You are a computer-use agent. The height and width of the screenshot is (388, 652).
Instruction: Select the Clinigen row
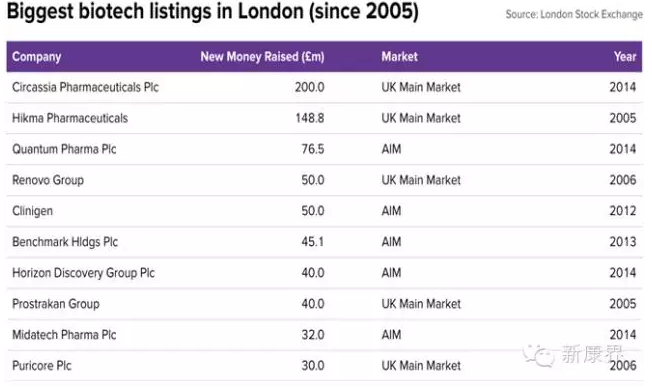(324, 211)
